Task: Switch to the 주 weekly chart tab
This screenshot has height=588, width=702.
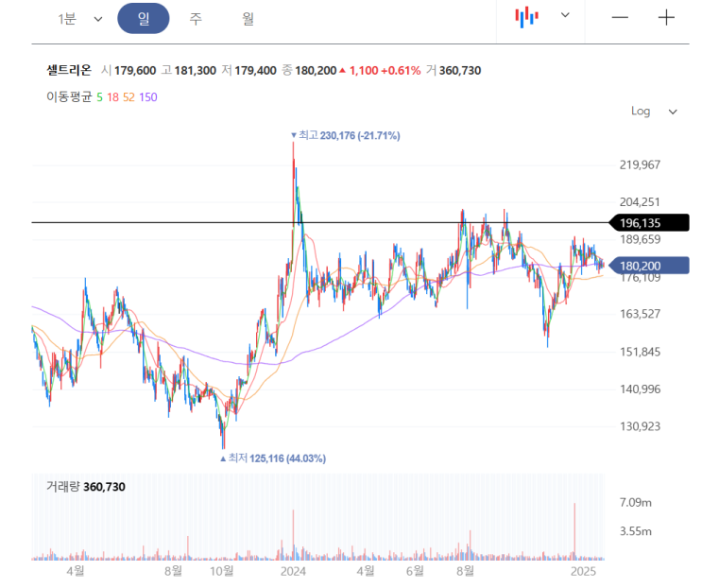Action: click(x=196, y=19)
